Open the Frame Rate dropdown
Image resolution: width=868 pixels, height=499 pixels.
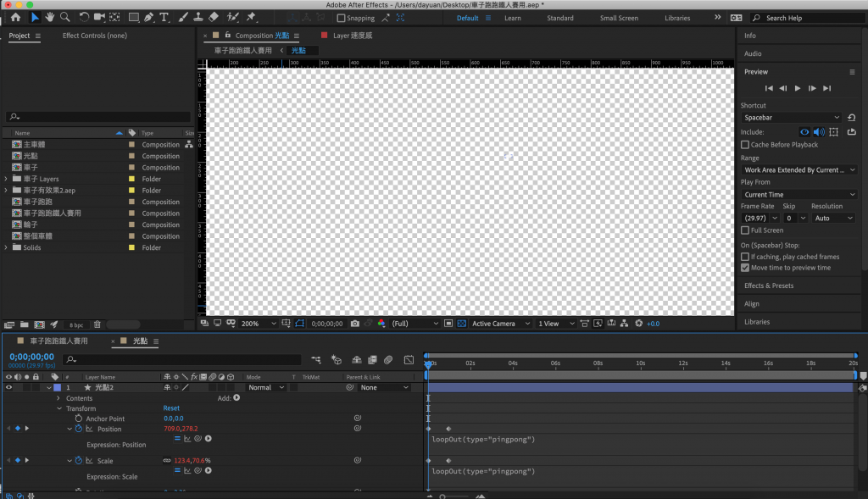[760, 219]
